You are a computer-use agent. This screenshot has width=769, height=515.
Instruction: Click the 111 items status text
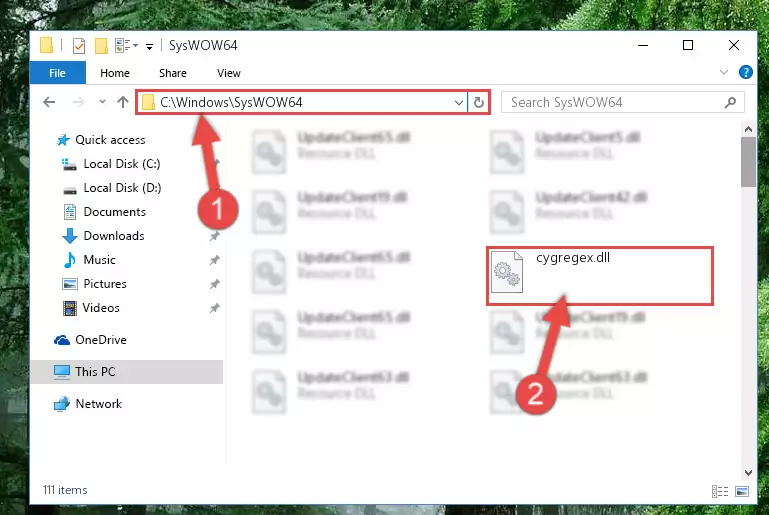[x=65, y=490]
